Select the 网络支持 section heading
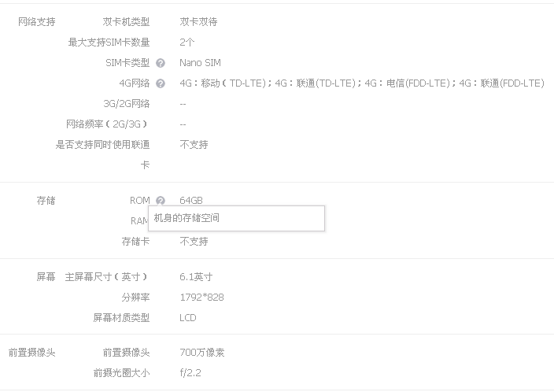Viewport: 554px width, 392px height. point(37,22)
